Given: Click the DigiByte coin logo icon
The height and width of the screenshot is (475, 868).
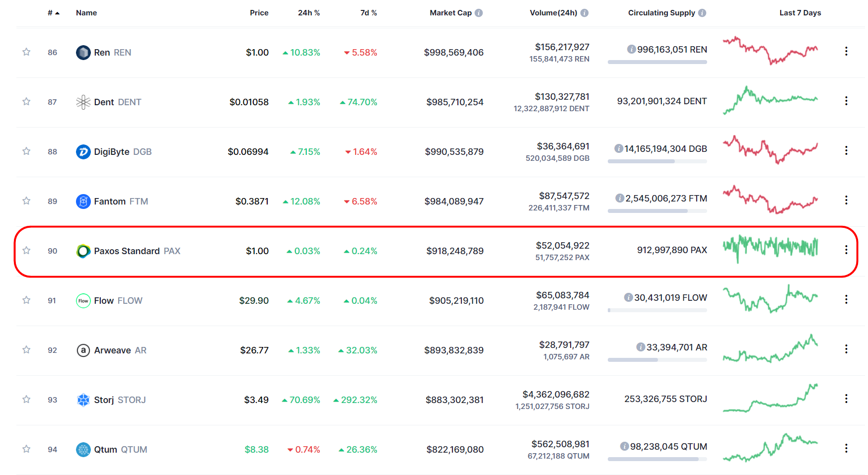Looking at the screenshot, I should click(83, 151).
